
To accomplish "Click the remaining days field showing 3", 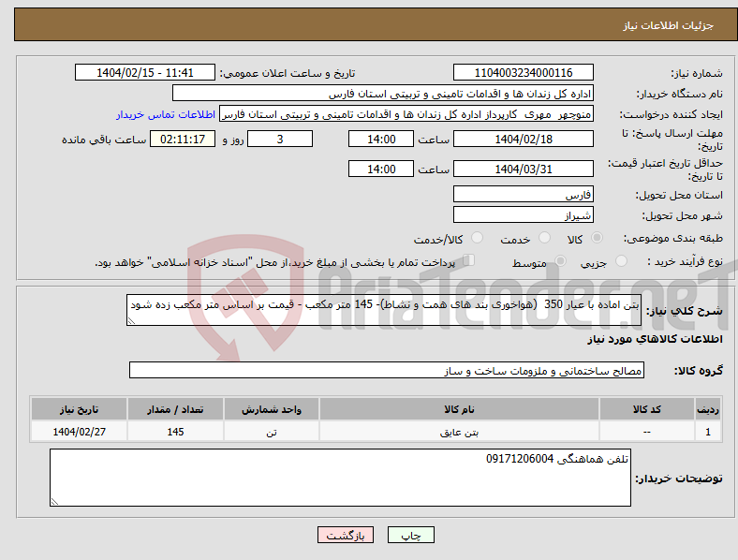I will tap(280, 140).
